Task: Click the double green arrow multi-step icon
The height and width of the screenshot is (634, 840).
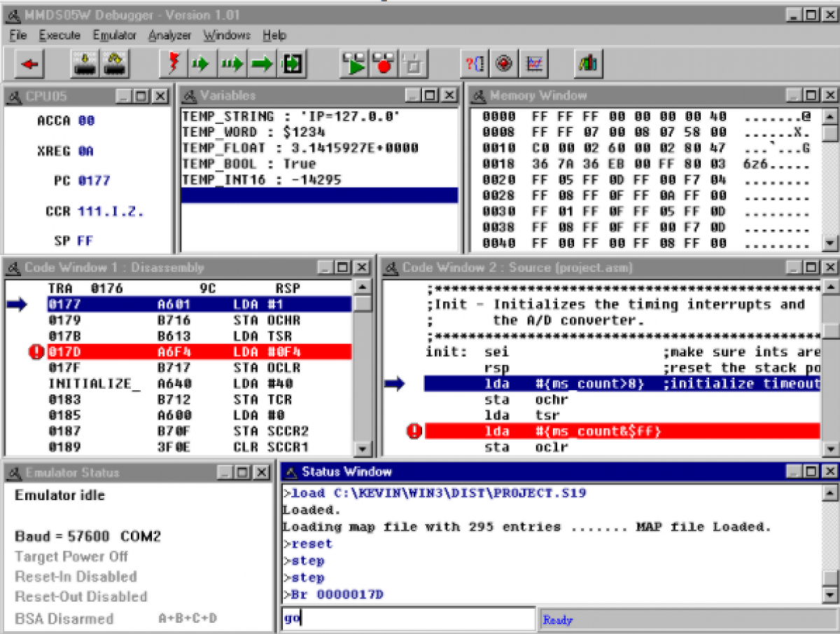Action: [x=231, y=64]
